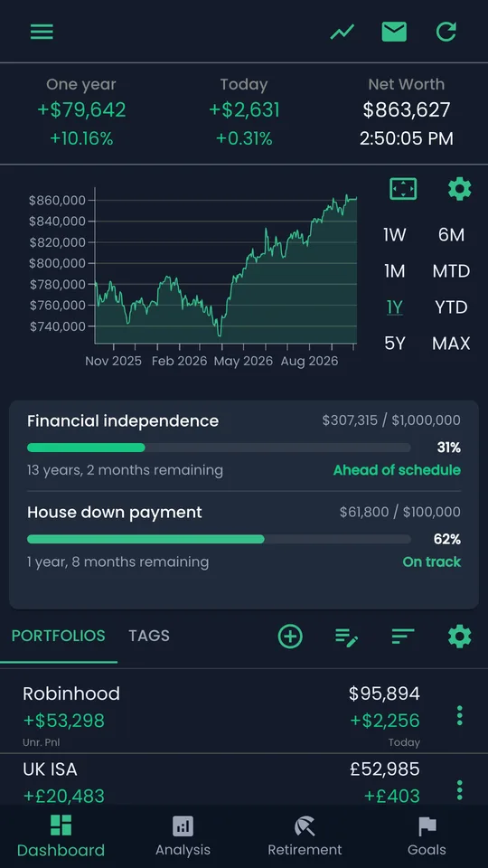Tap the 2:50:05 PM timestamp
Screen dimensions: 488x868
point(407,138)
